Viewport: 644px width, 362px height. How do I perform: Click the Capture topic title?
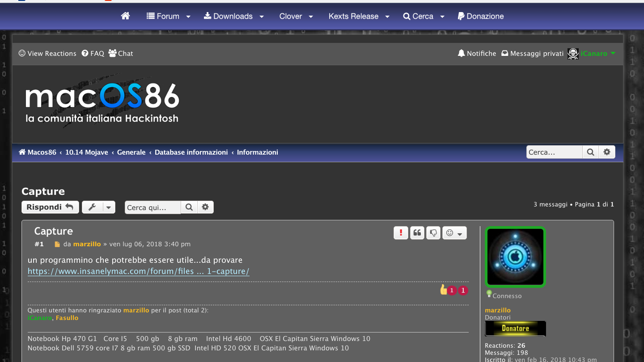(x=43, y=191)
